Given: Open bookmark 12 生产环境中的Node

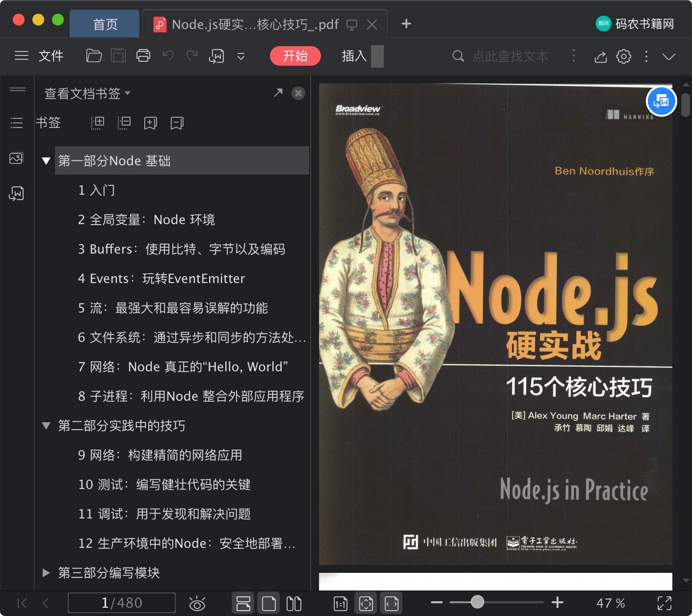Looking at the screenshot, I should [187, 543].
